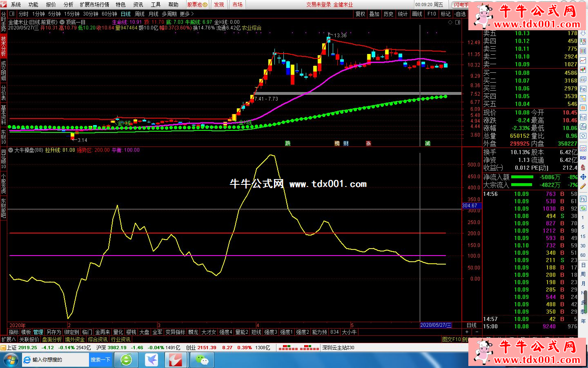This screenshot has width=588, height=368.
Task: Click the small square window icon above price axis
Action: tap(458, 22)
